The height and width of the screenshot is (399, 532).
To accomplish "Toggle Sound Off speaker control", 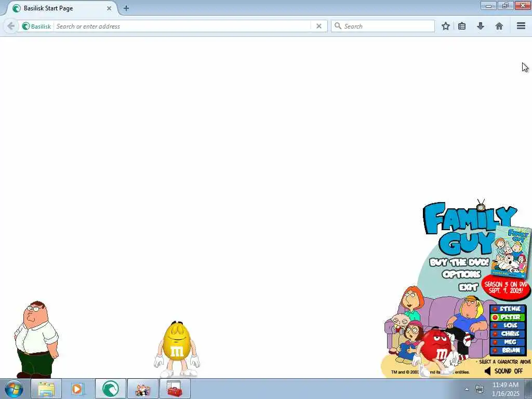I will tap(503, 371).
